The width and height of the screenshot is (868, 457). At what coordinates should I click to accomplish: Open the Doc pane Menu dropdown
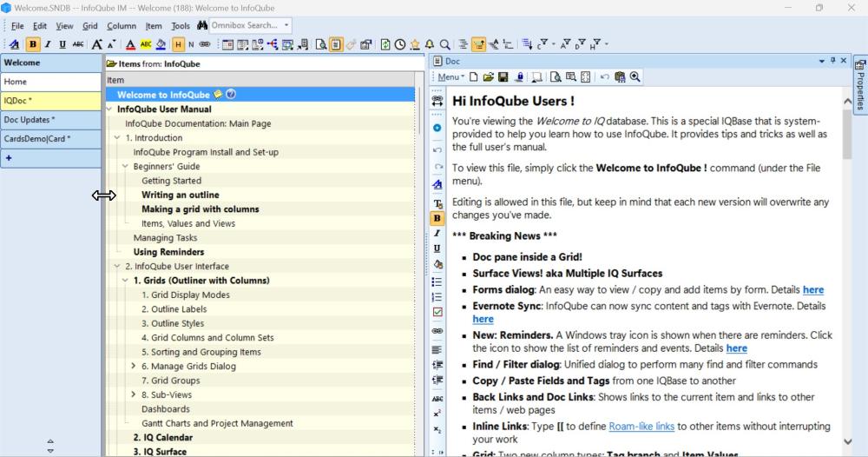click(450, 77)
